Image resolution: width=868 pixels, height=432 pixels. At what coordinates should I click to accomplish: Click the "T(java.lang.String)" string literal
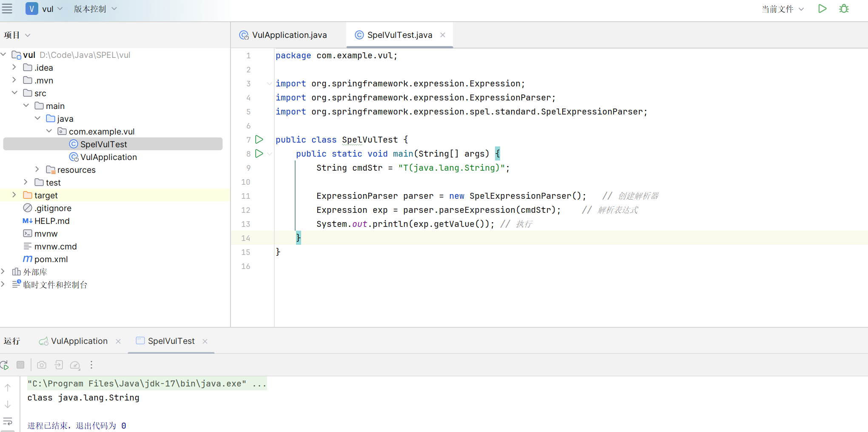(x=451, y=168)
